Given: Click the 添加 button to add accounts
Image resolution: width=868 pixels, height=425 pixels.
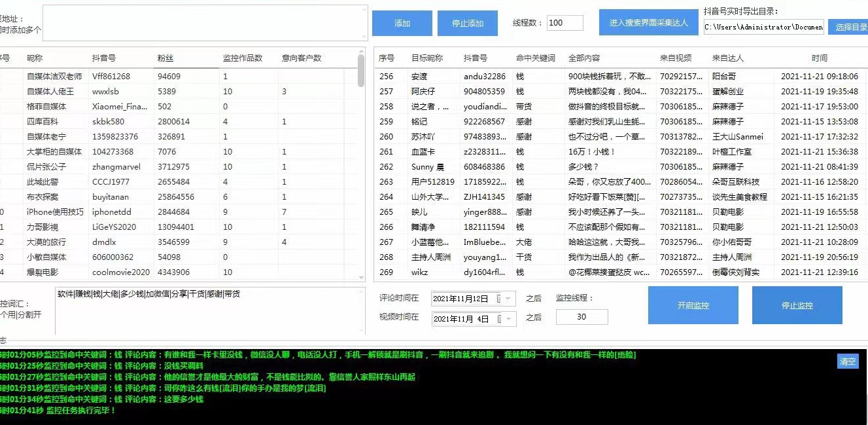Looking at the screenshot, I should (x=402, y=22).
